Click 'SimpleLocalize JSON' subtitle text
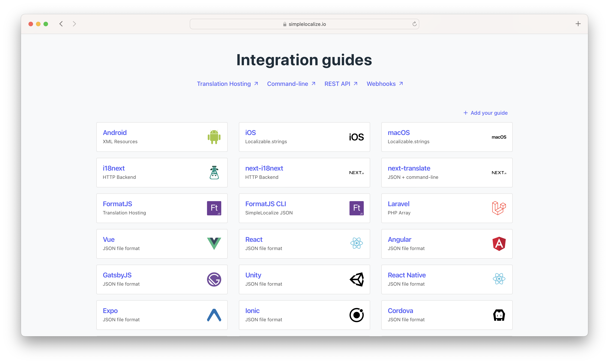Viewport: 609px width, 364px height. pos(269,213)
